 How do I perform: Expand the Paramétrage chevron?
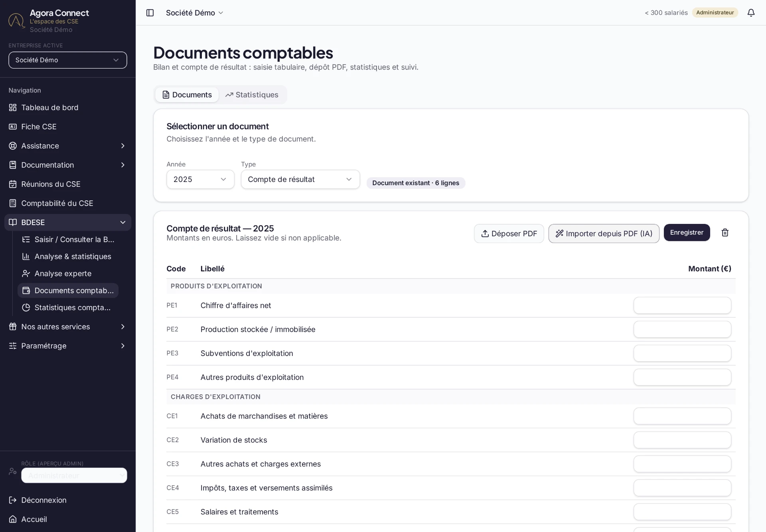click(123, 346)
